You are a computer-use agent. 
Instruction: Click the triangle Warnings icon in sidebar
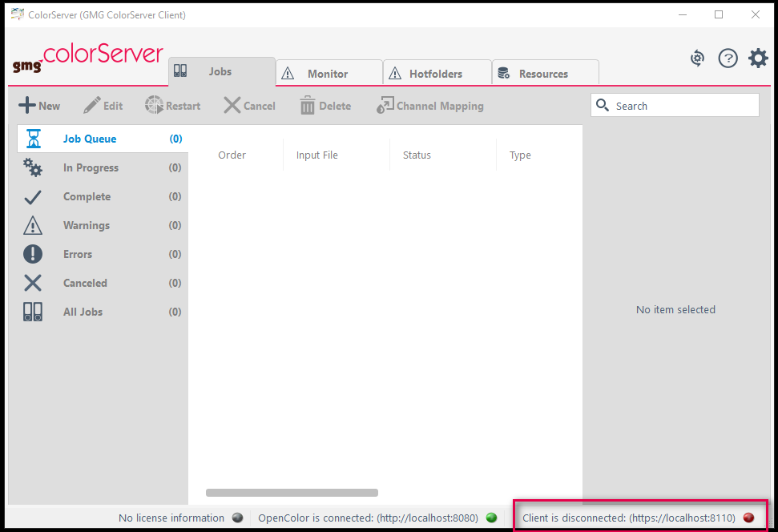pos(33,225)
